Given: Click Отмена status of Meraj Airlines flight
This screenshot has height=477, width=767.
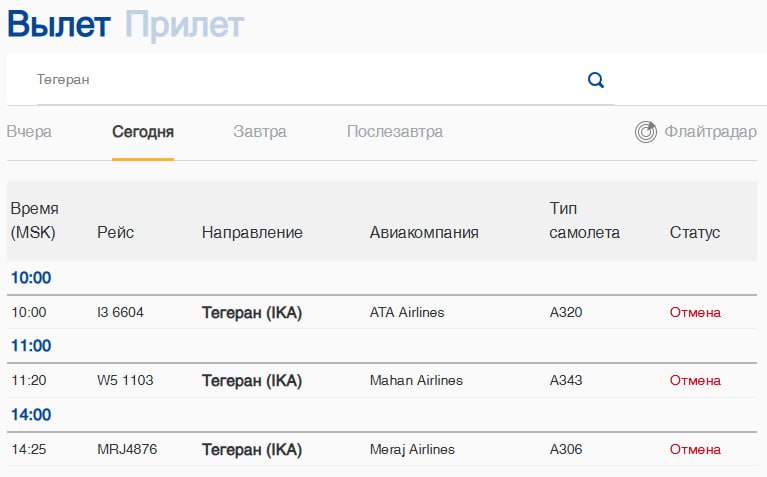Looking at the screenshot, I should [x=695, y=449].
